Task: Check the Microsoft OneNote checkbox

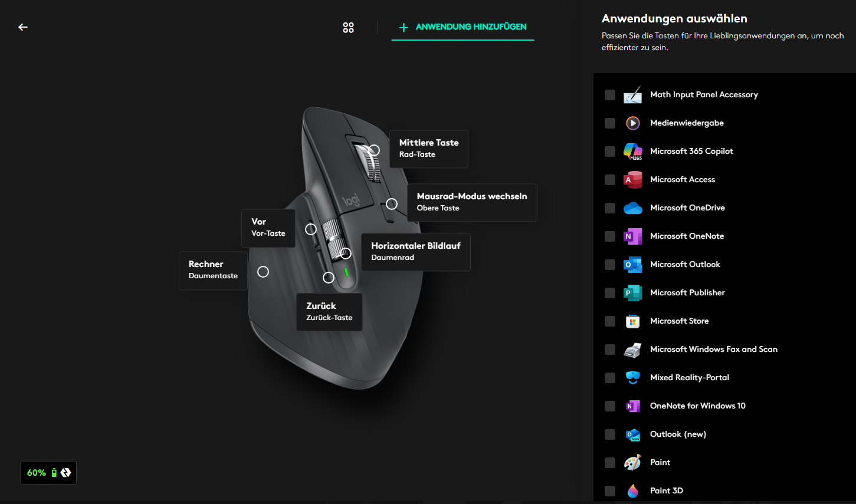Action: click(x=610, y=236)
